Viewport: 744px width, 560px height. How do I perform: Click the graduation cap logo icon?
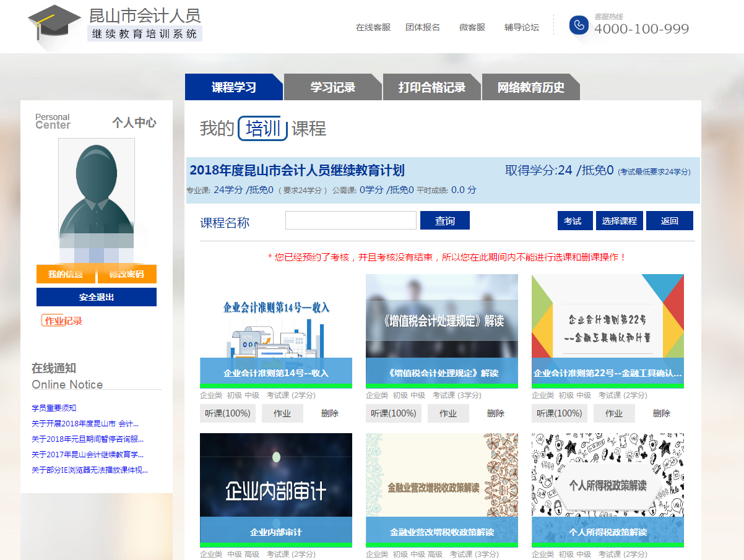tap(54, 25)
